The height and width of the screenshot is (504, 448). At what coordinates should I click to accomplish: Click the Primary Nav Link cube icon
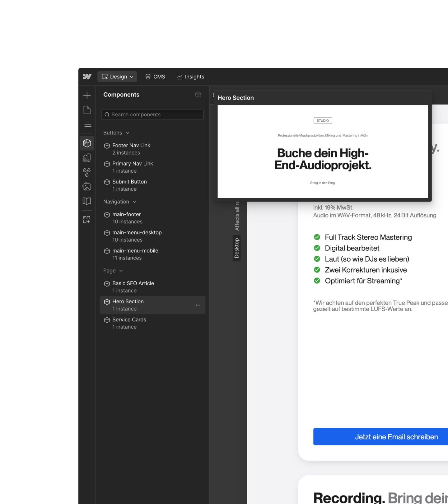pos(107,164)
